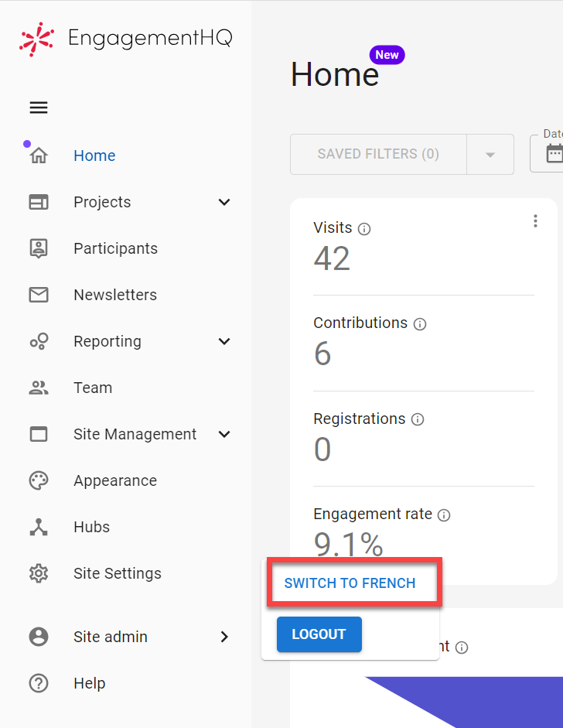Click the Logout button
563x728 pixels.
point(319,634)
